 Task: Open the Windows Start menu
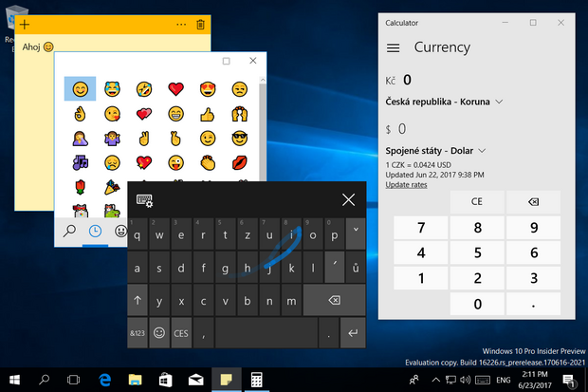tap(14, 380)
